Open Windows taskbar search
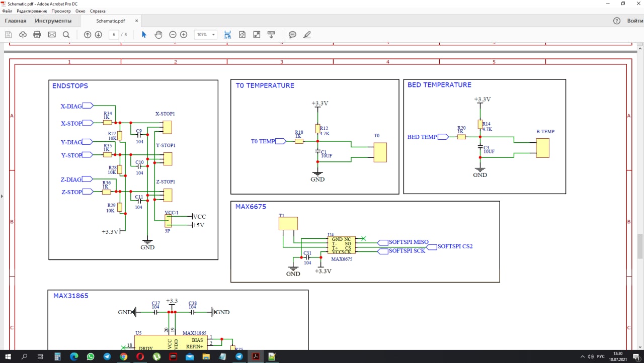 pyautogui.click(x=24, y=356)
